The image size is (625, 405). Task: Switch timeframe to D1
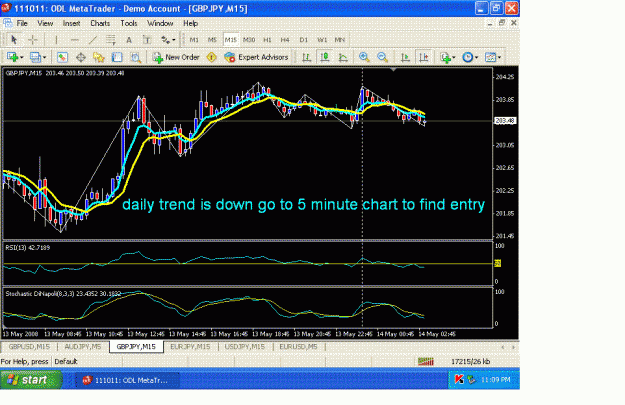coord(304,39)
